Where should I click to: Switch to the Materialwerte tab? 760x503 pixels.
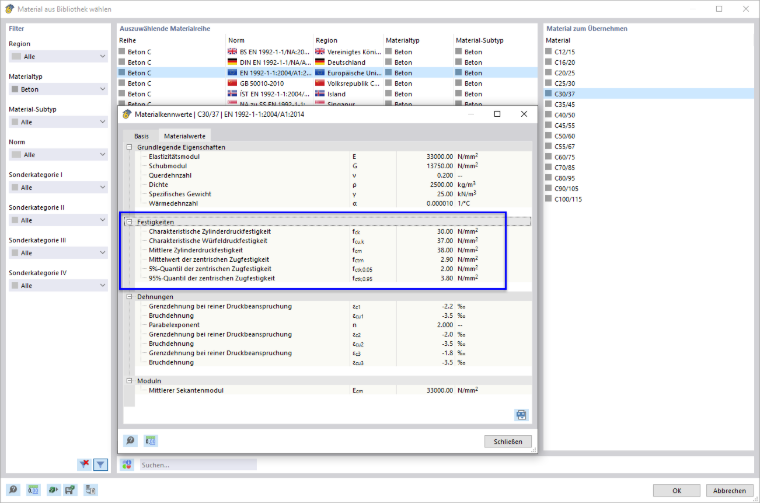tap(185, 136)
